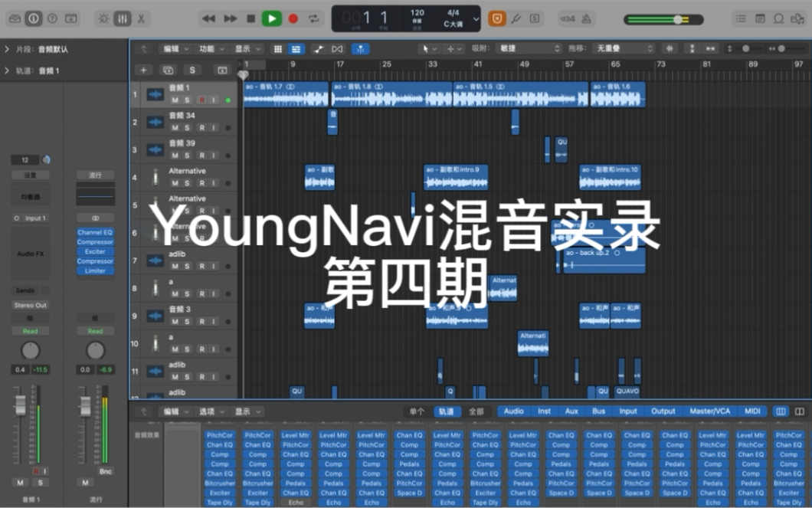Screen dimensions: 812x508
Task: Mute the 流行 channel strip in inspector
Action: click(x=86, y=483)
